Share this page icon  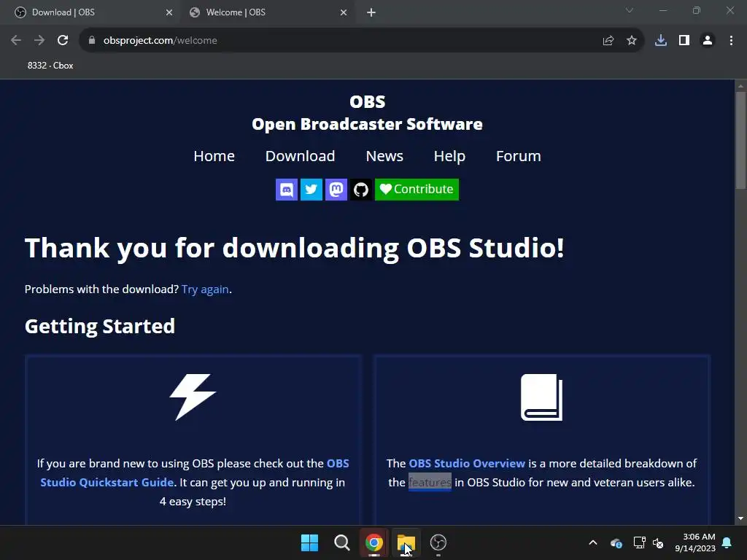click(608, 41)
